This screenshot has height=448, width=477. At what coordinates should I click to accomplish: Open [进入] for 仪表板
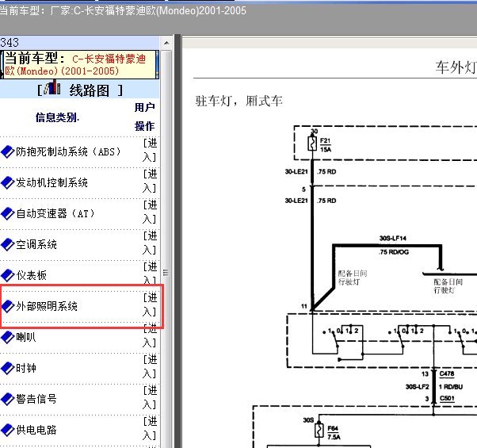click(150, 273)
